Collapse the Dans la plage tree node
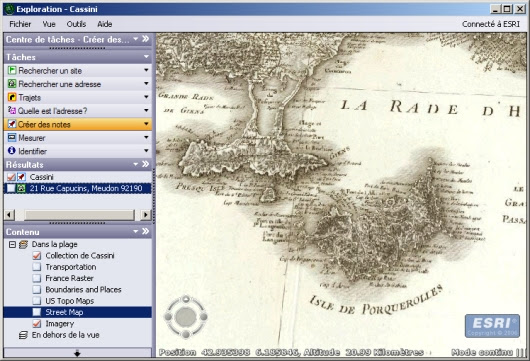 click(x=13, y=244)
